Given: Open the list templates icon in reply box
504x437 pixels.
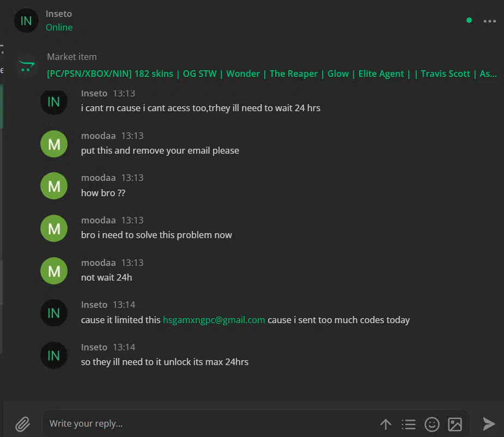Looking at the screenshot, I should tap(409, 424).
